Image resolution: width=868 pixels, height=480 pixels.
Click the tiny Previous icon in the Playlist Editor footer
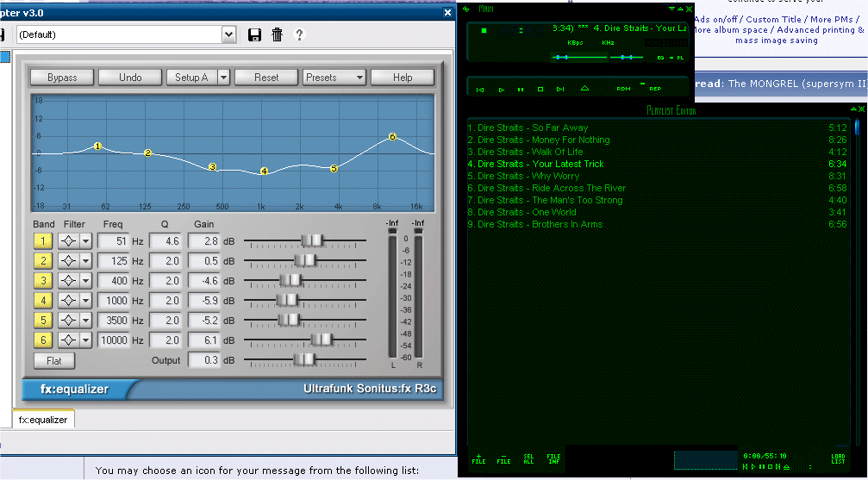746,466
